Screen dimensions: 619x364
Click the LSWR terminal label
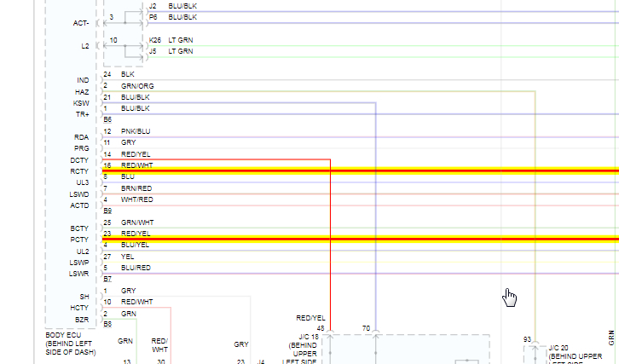(79, 273)
